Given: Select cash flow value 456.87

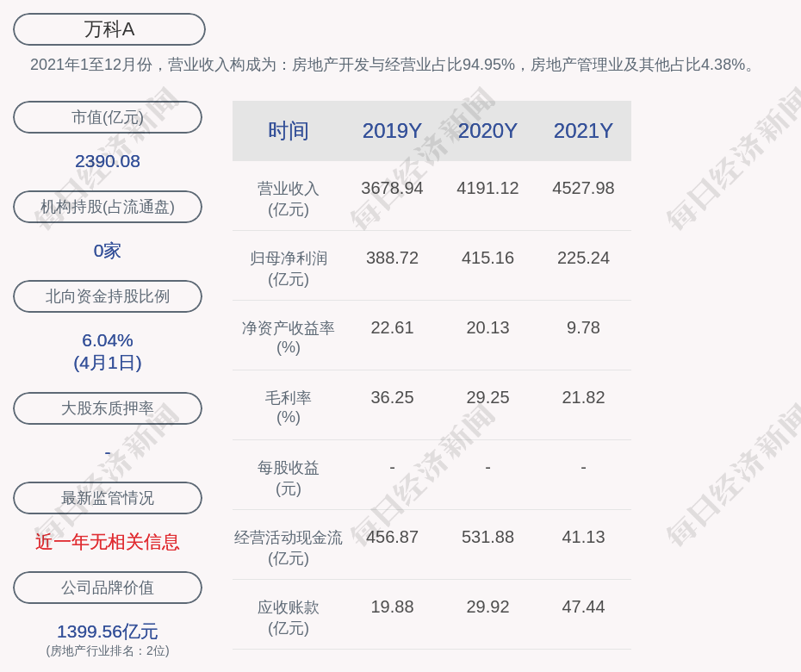Looking at the screenshot, I should 393,537.
